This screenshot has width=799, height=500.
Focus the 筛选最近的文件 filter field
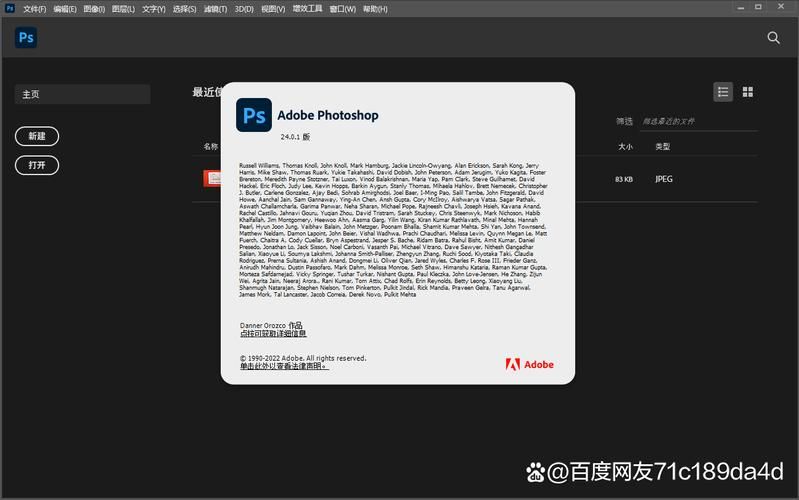click(699, 121)
